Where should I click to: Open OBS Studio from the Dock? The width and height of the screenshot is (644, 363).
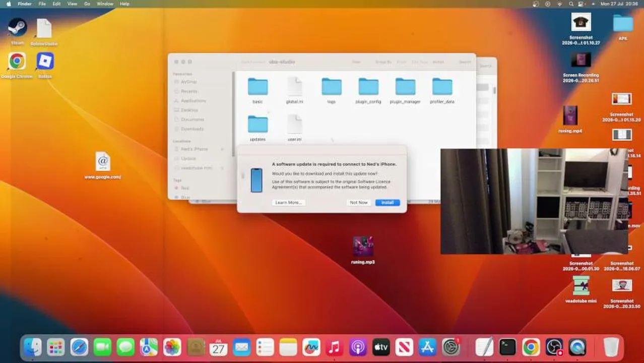click(x=554, y=347)
